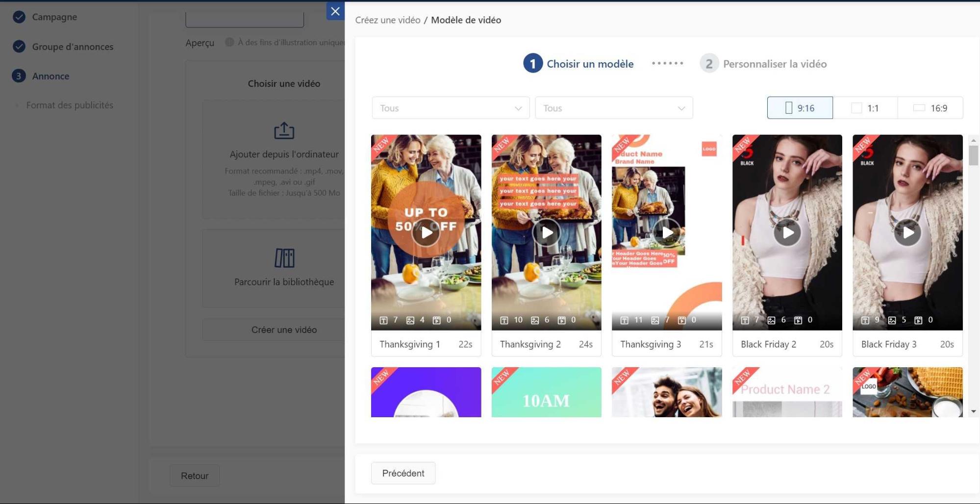The width and height of the screenshot is (980, 504).
Task: Click the Retour button
Action: tap(195, 476)
